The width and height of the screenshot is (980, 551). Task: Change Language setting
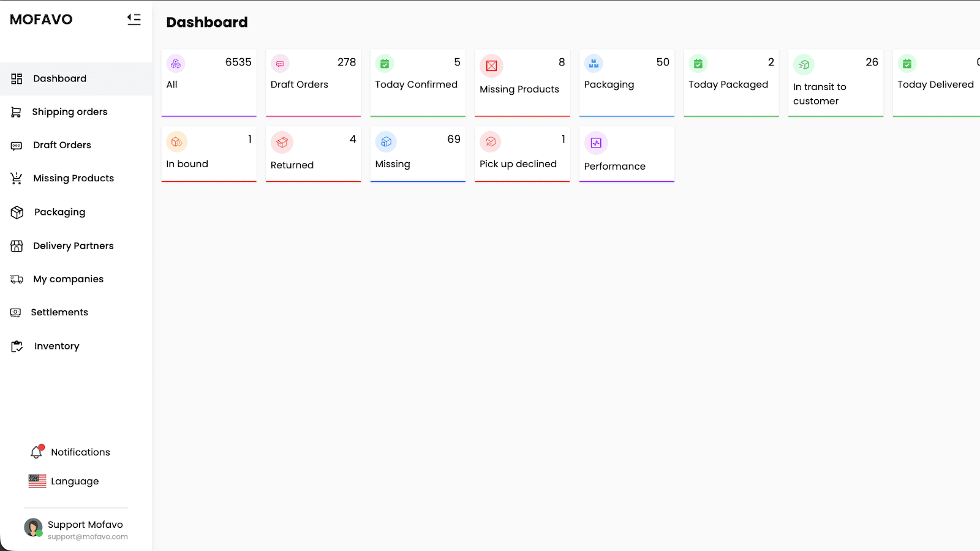75,481
